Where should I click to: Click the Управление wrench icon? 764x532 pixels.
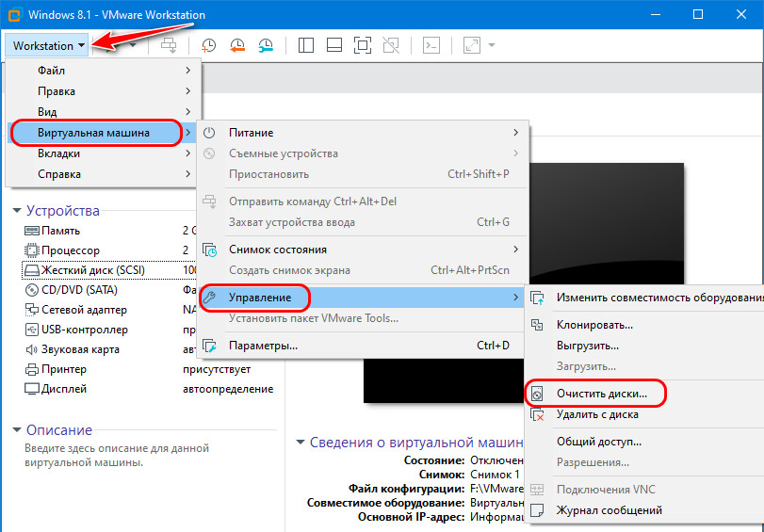click(209, 298)
